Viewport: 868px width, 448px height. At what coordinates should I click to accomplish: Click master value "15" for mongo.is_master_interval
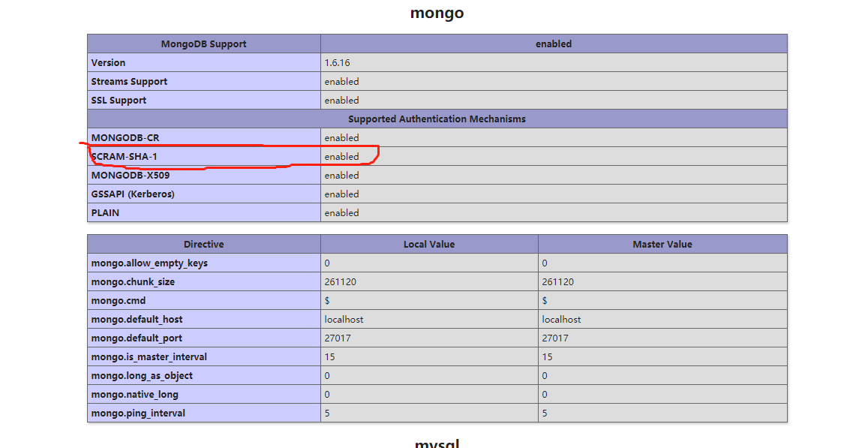click(548, 357)
